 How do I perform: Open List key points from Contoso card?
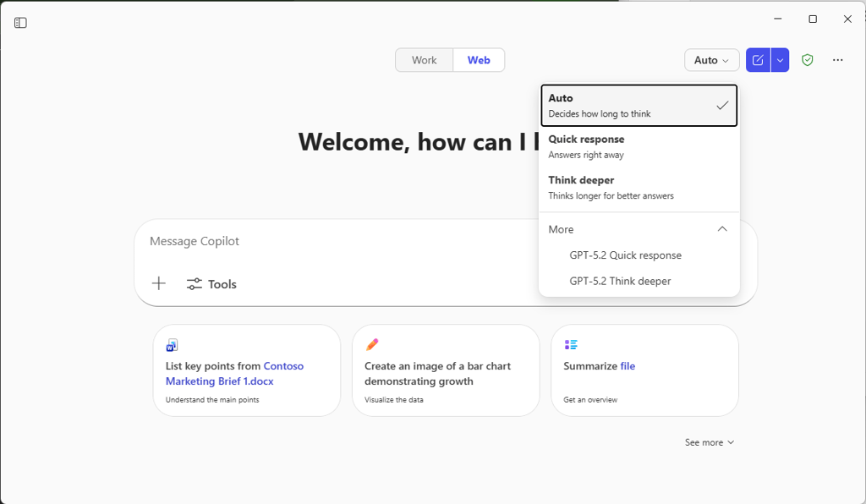247,370
